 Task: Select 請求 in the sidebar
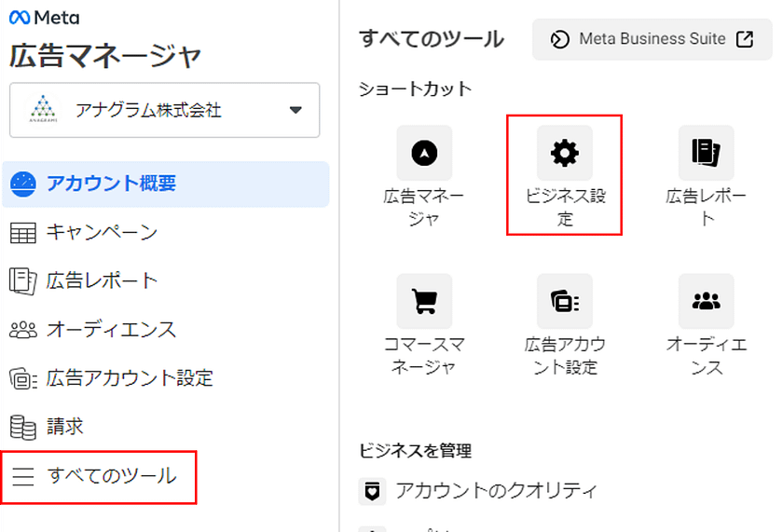pos(65,427)
